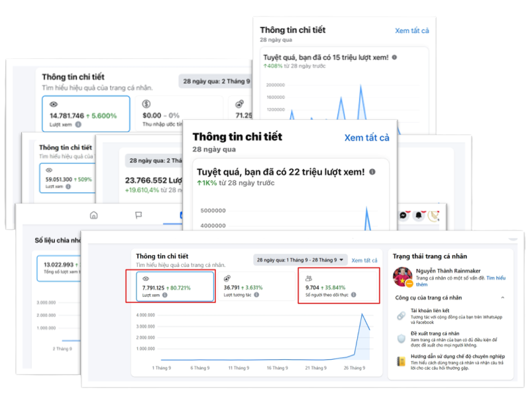This screenshot has height=393, width=532.
Task: Click the dollar icon above $0.00
Action: tap(146, 104)
